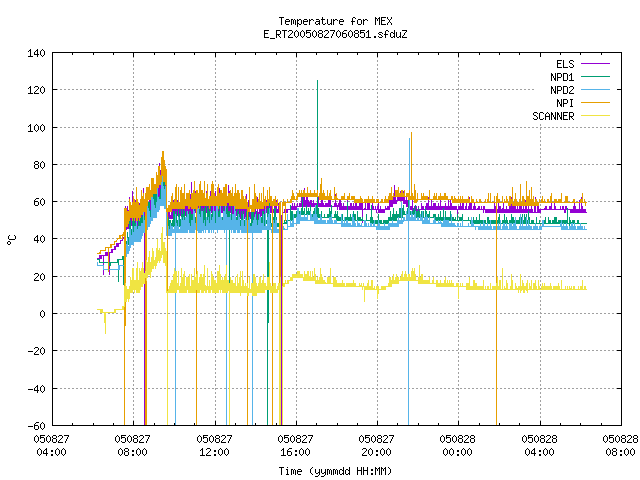Click the y-axis value 40
Viewport: 640px width, 480px height.
(39, 239)
